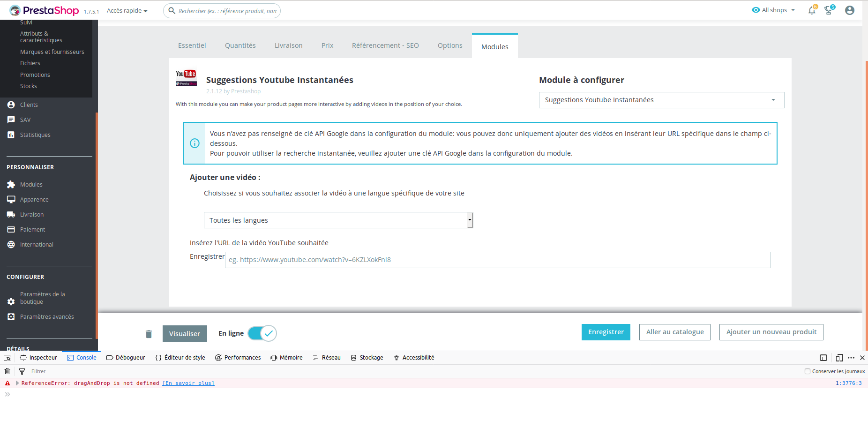The height and width of the screenshot is (436, 868).
Task: Click the PrestaShop logo
Action: (x=44, y=10)
